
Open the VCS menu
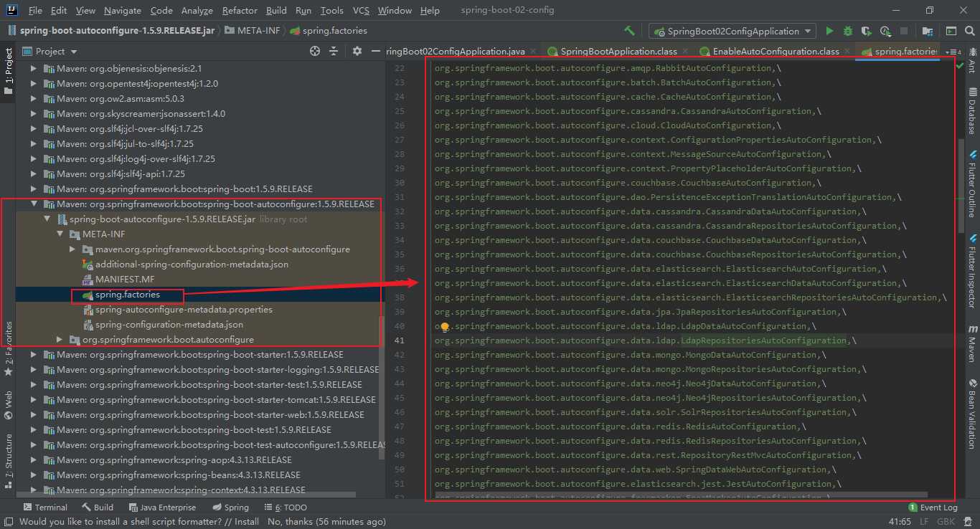pyautogui.click(x=362, y=10)
